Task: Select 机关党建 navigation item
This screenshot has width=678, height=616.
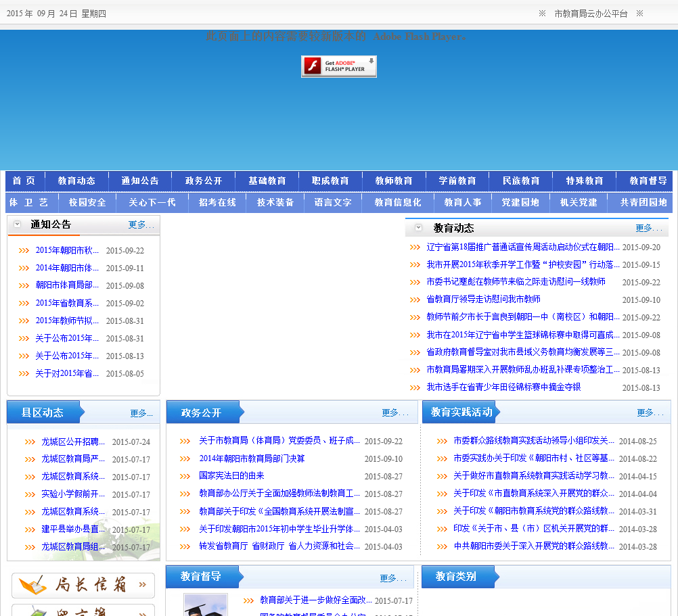Action: click(x=579, y=202)
